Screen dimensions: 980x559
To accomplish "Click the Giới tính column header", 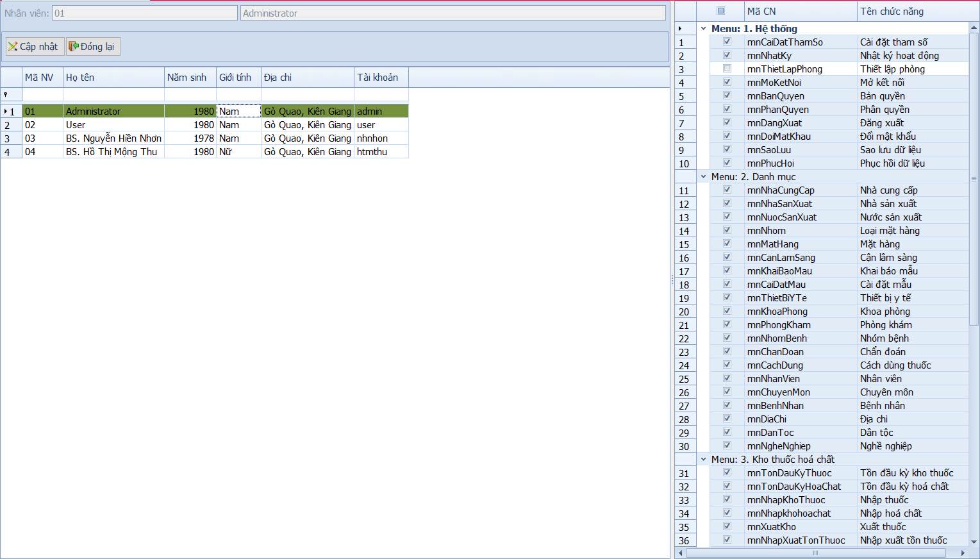I will click(238, 77).
